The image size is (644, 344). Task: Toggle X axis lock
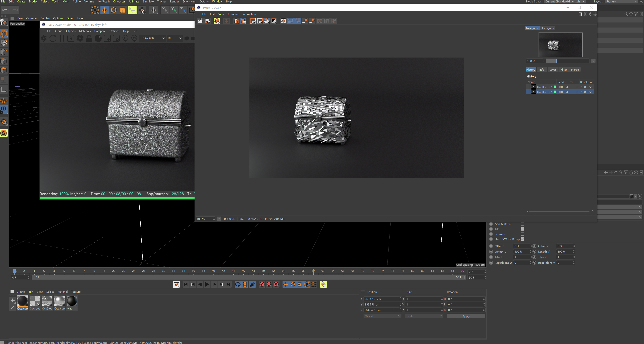click(165, 10)
